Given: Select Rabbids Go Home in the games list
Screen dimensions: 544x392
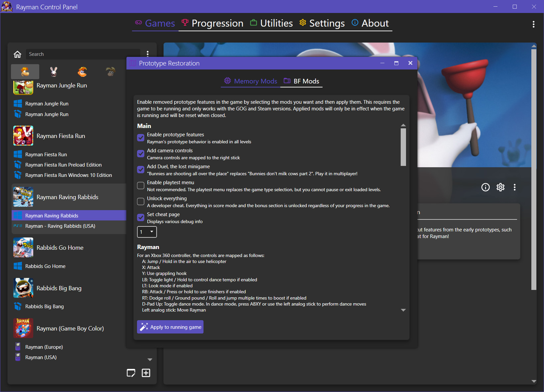Looking at the screenshot, I should click(45, 266).
